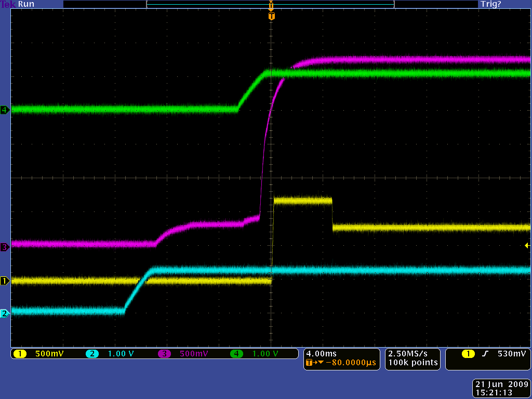Click the orange T trigger position marker
The height and width of the screenshot is (399, 532).
pyautogui.click(x=271, y=17)
